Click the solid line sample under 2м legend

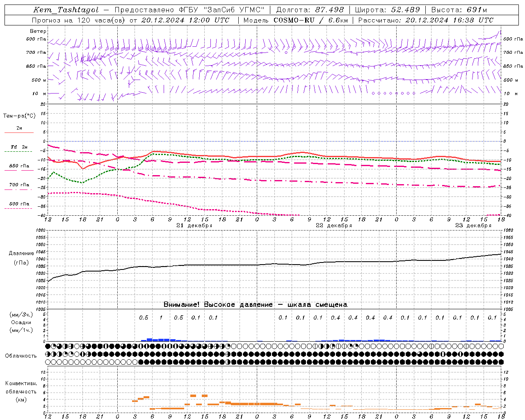pos(19,132)
